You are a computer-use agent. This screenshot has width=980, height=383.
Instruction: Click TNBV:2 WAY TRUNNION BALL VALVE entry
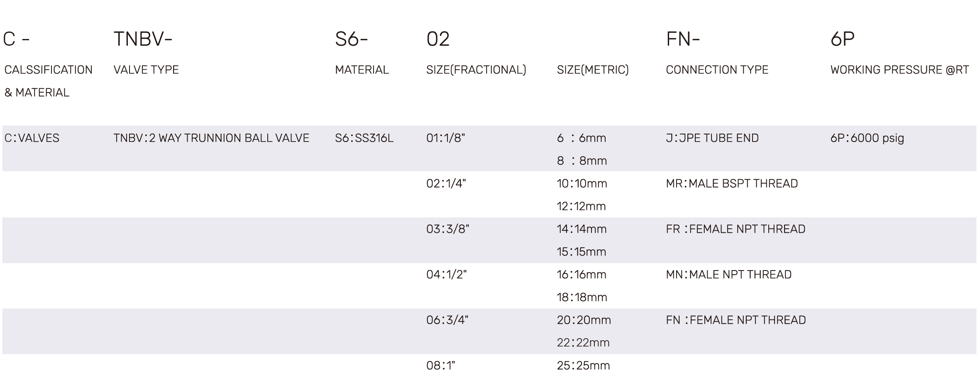[211, 138]
